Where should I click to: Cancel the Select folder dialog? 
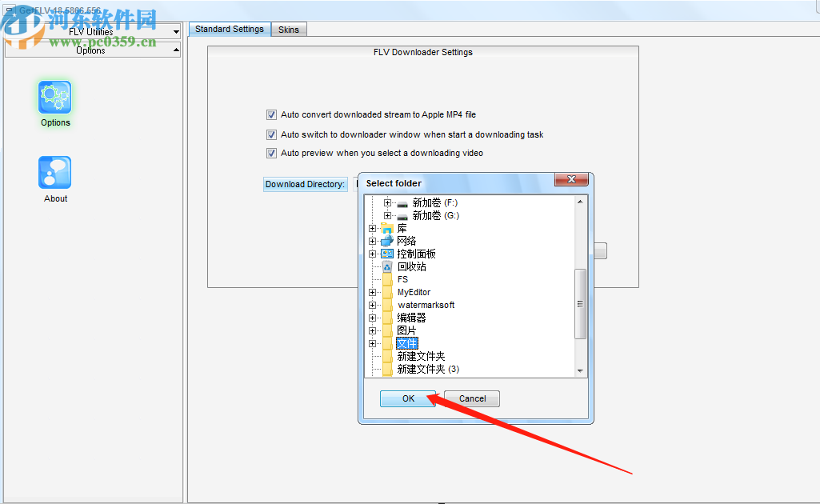click(472, 398)
